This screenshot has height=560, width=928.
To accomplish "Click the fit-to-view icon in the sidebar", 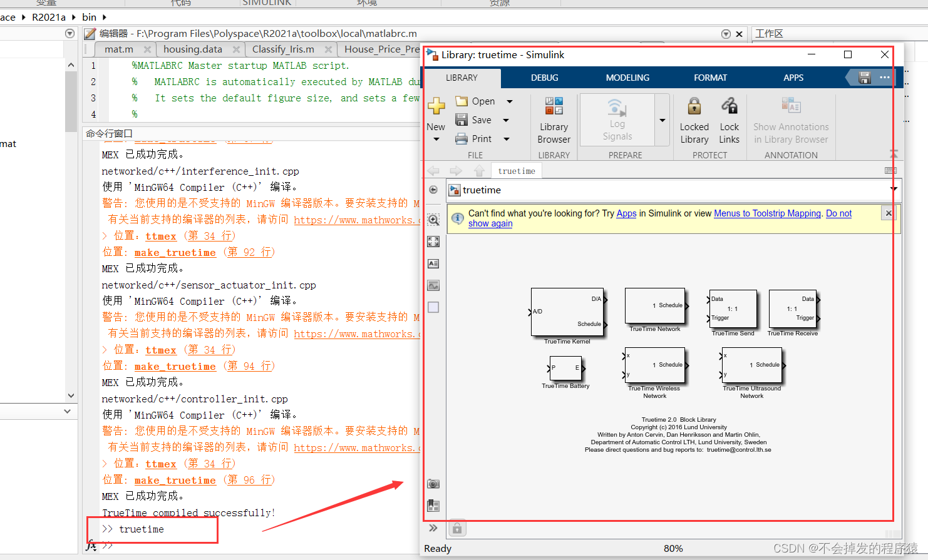I will point(433,242).
